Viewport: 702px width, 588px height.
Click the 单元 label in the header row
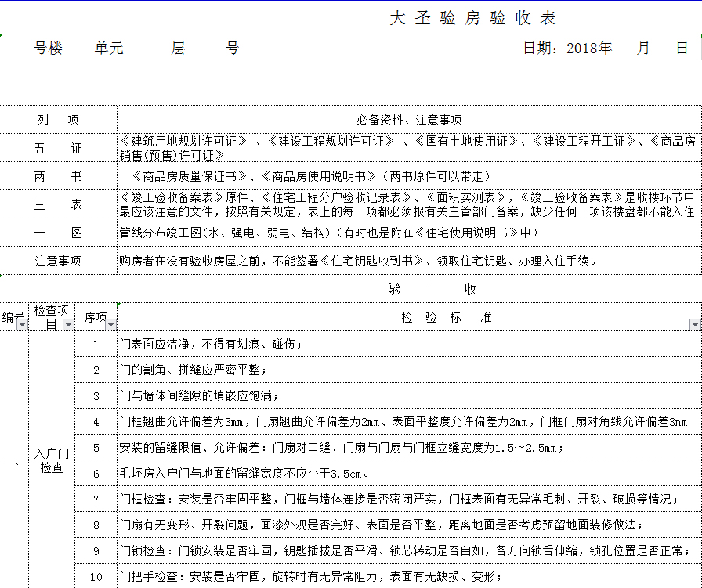point(109,48)
